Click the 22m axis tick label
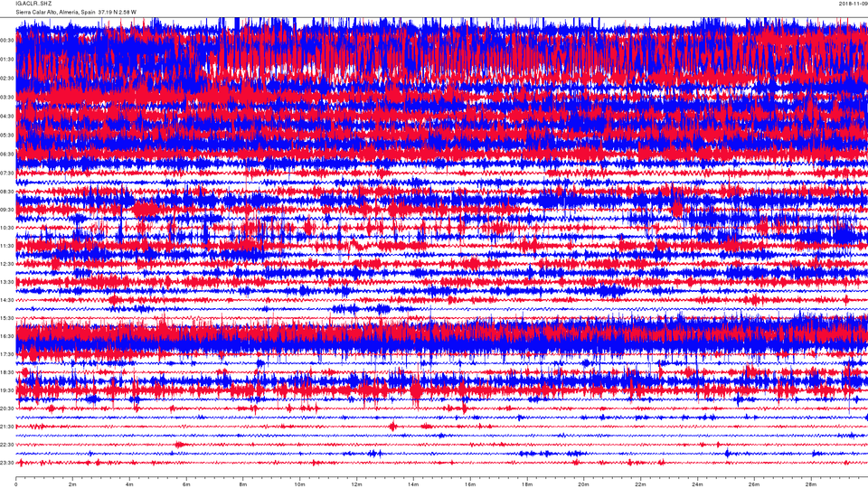 pyautogui.click(x=640, y=484)
